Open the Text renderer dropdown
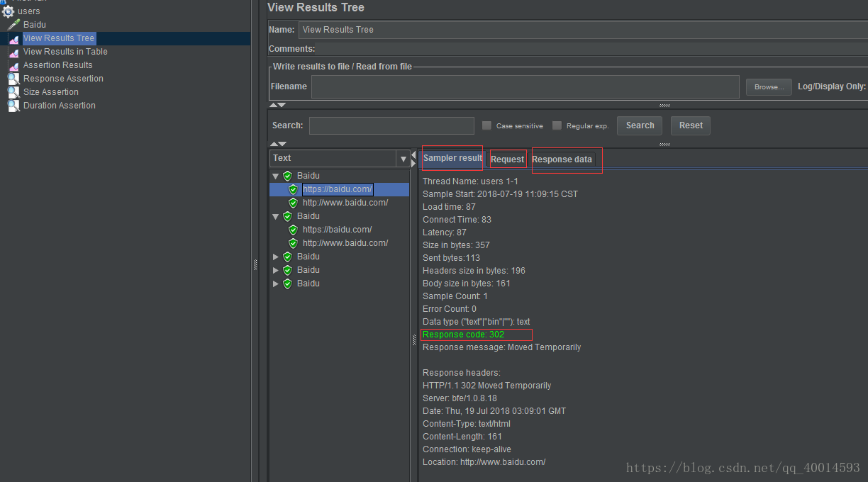The width and height of the screenshot is (868, 482). click(403, 159)
